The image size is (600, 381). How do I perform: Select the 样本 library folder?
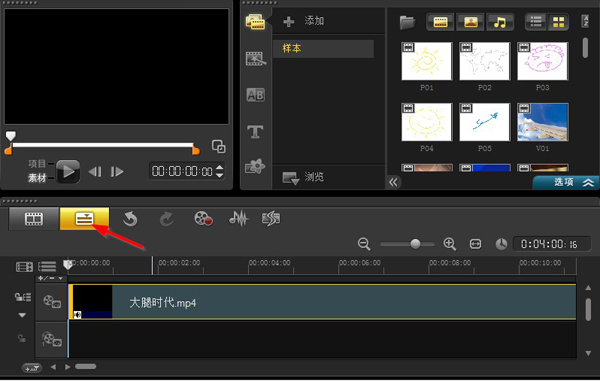(x=323, y=49)
